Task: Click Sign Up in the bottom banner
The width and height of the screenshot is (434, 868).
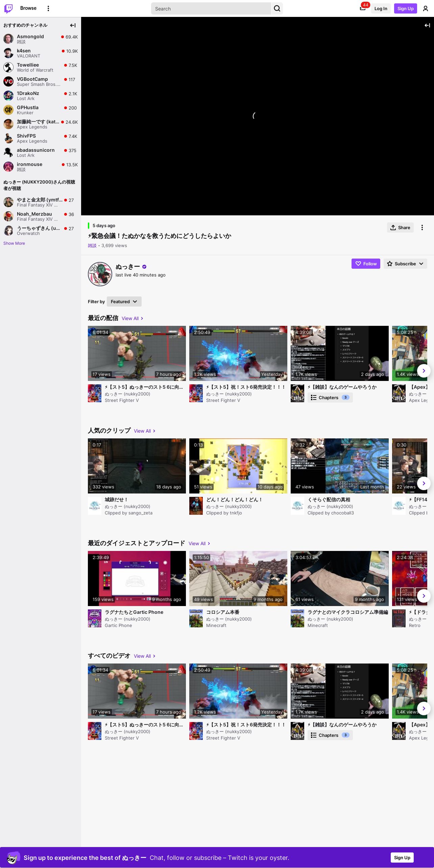Action: tap(402, 858)
